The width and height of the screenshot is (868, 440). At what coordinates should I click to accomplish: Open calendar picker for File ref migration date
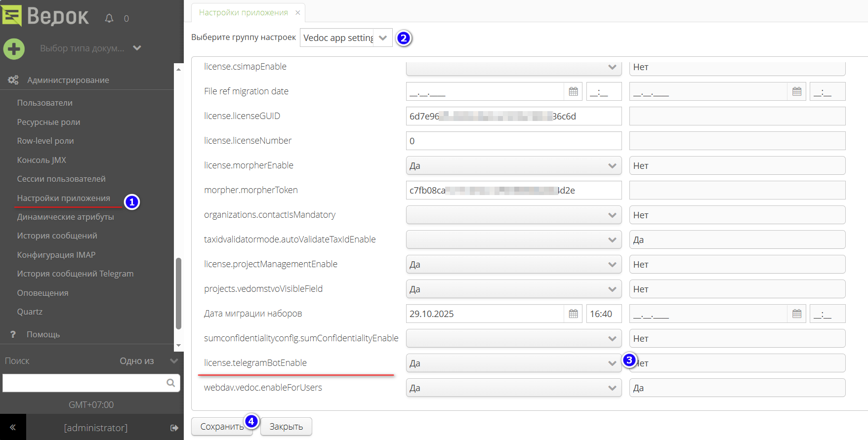(573, 91)
